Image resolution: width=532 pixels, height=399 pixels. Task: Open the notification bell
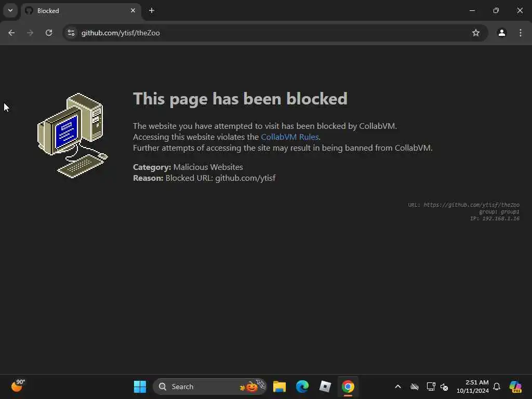tap(497, 387)
